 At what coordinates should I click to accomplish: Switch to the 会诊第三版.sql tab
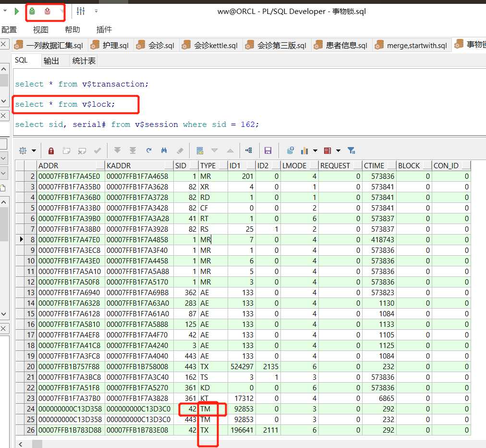coord(277,45)
